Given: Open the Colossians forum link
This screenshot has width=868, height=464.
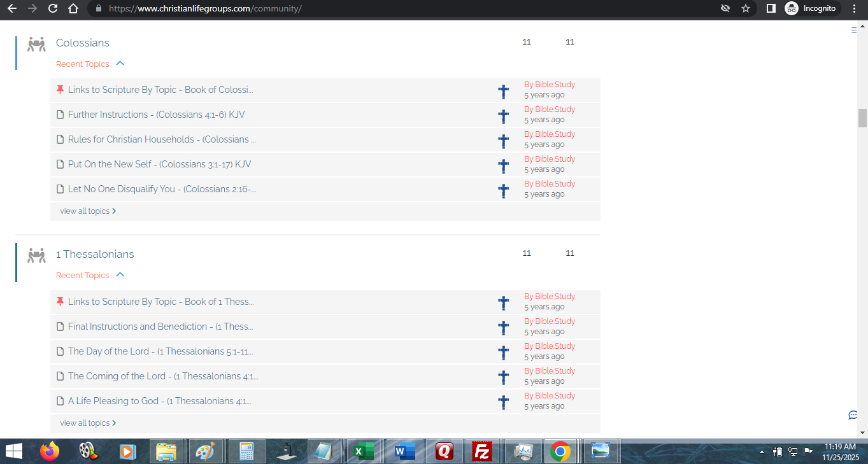Looking at the screenshot, I should pos(83,43).
